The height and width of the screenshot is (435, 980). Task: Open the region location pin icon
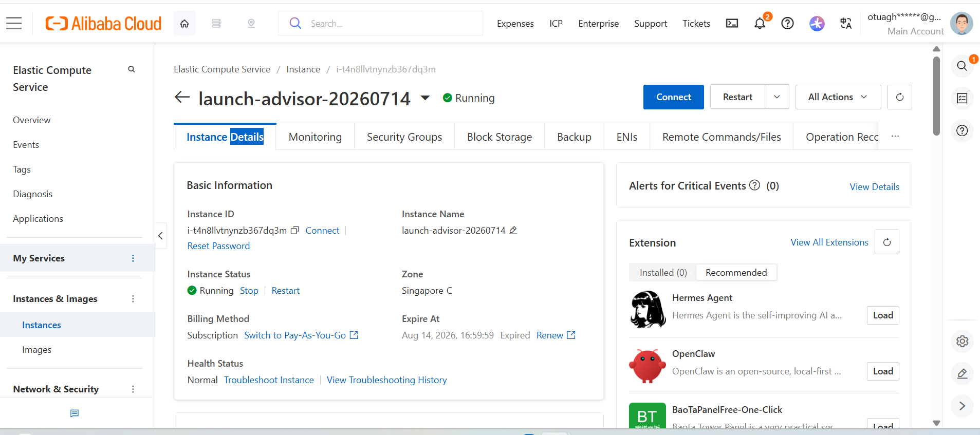click(251, 23)
